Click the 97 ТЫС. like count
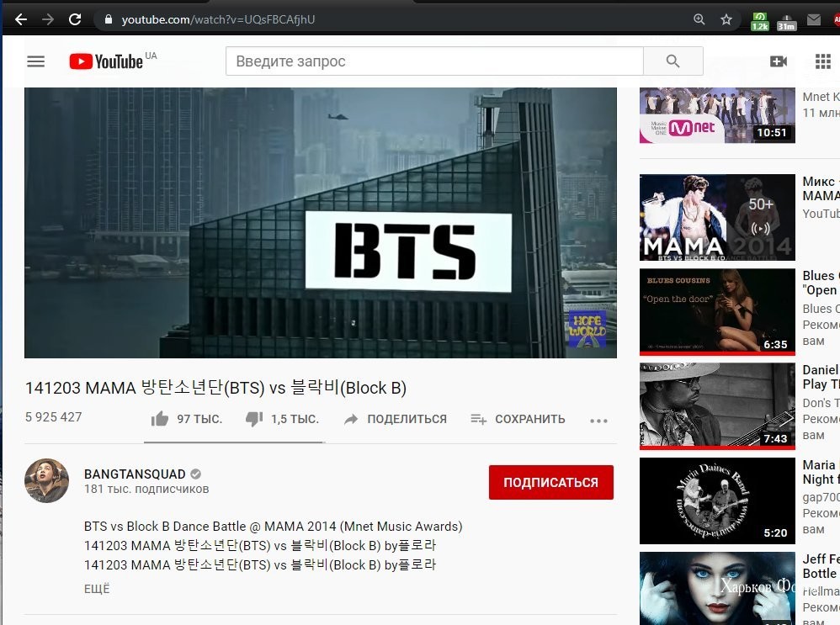This screenshot has width=840, height=625. [199, 419]
